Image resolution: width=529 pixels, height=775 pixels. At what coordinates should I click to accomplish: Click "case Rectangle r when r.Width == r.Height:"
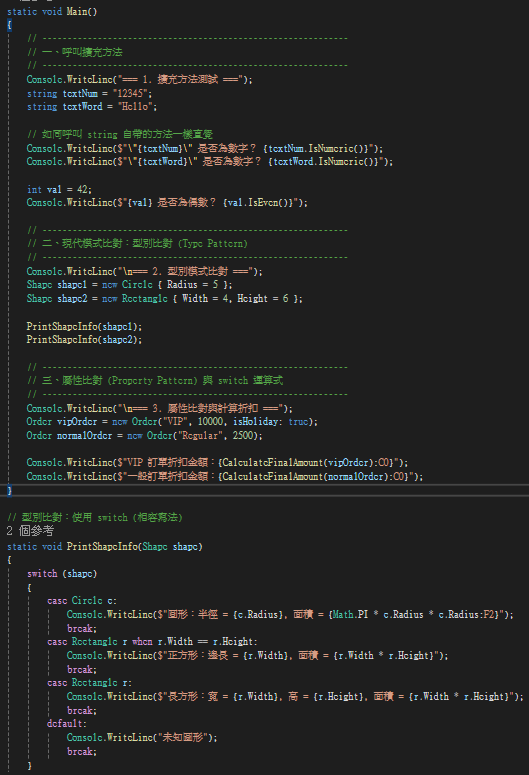(152, 642)
